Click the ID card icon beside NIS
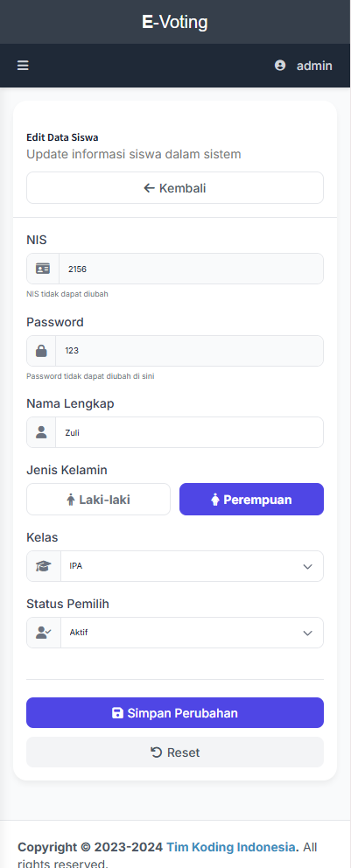 43,269
